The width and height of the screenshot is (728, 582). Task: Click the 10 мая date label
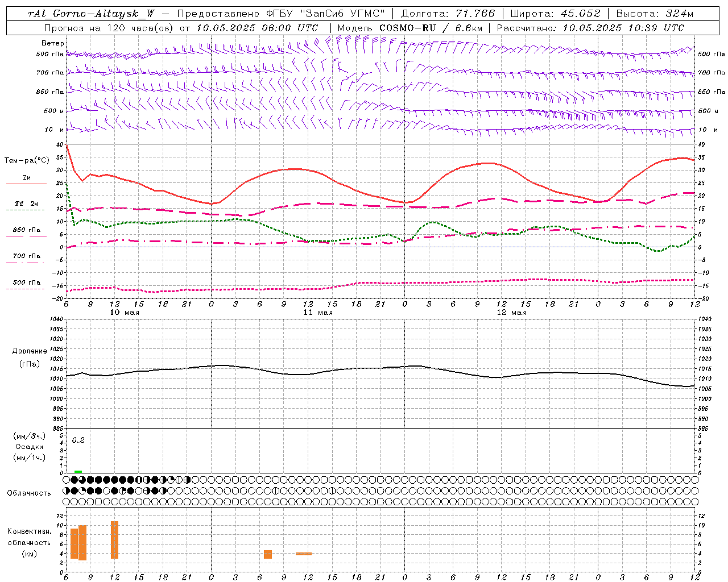click(x=125, y=313)
